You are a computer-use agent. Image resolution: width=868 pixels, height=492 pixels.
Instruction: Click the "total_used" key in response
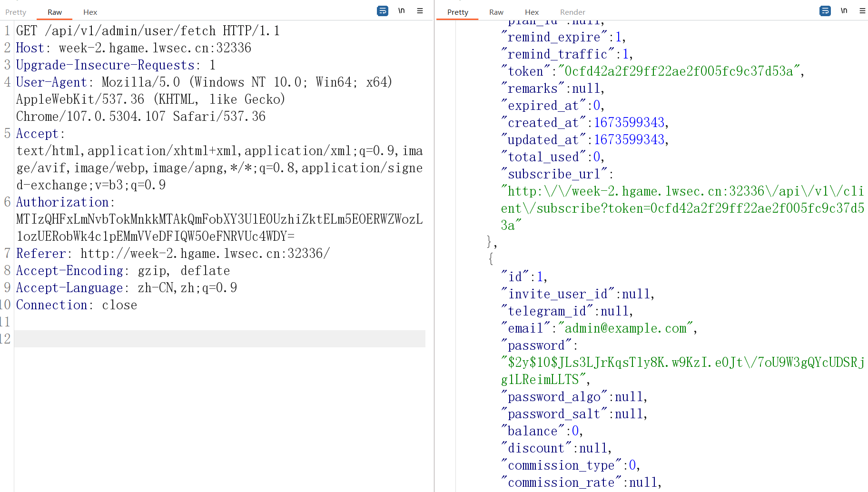click(x=543, y=157)
